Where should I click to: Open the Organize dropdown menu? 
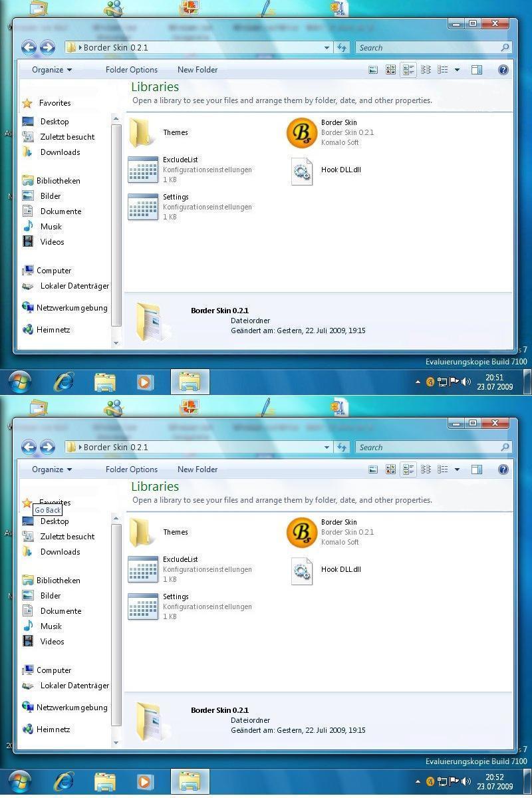[51, 69]
